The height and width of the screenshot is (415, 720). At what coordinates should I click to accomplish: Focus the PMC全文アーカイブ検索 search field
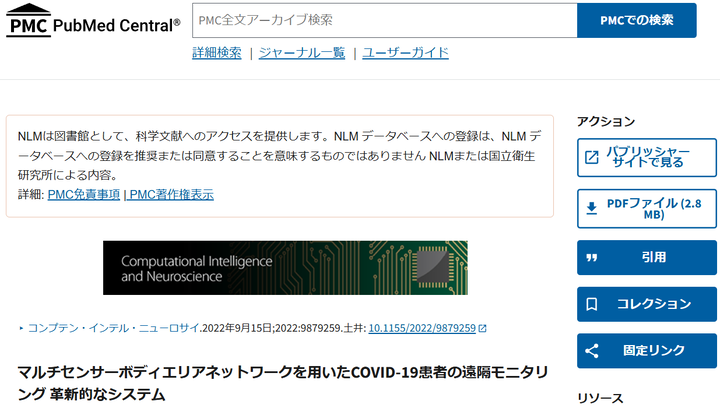tap(384, 20)
